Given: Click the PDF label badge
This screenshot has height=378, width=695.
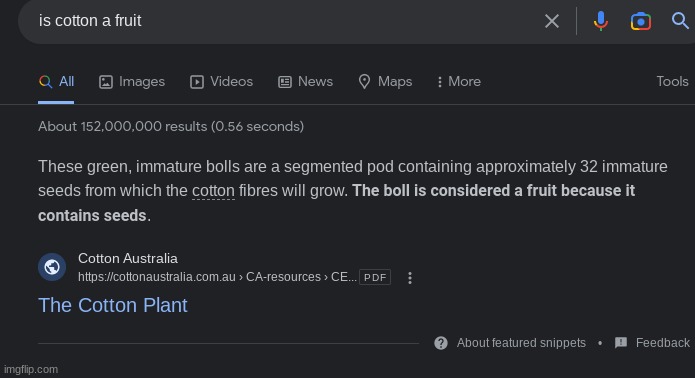Looking at the screenshot, I should (x=375, y=277).
